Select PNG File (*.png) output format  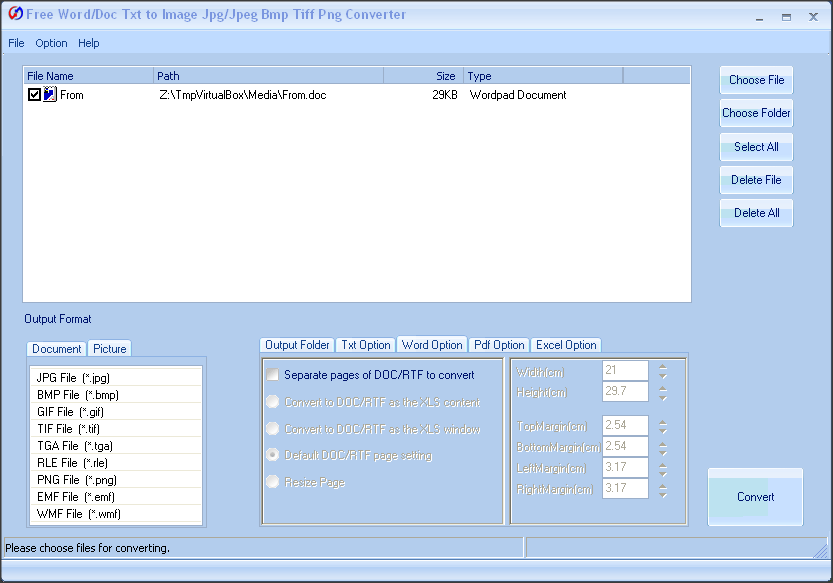pyautogui.click(x=78, y=480)
